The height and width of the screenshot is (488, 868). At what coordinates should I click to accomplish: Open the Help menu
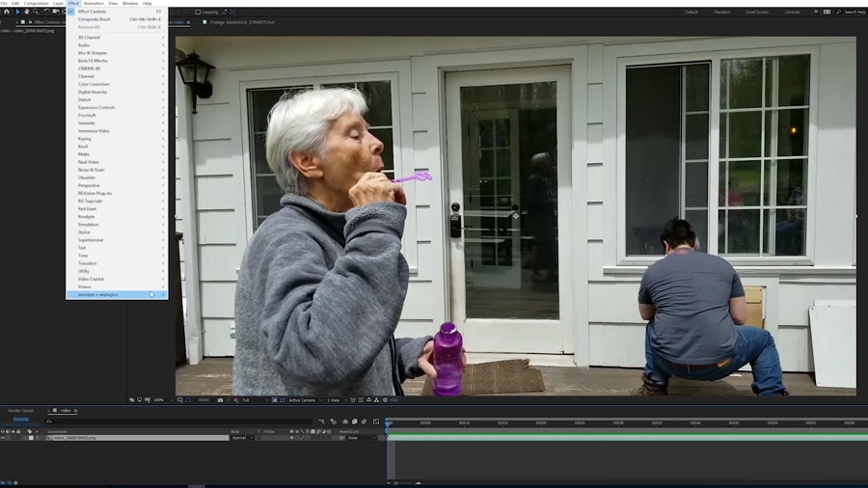[148, 3]
